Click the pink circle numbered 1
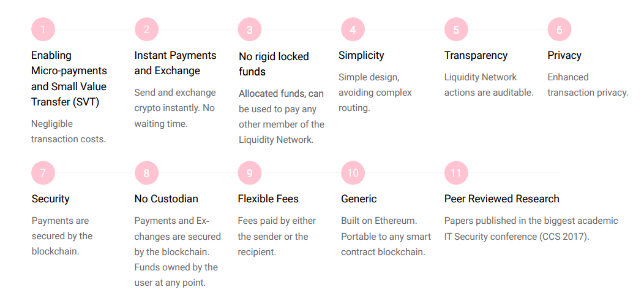The height and width of the screenshot is (298, 644). point(43,29)
